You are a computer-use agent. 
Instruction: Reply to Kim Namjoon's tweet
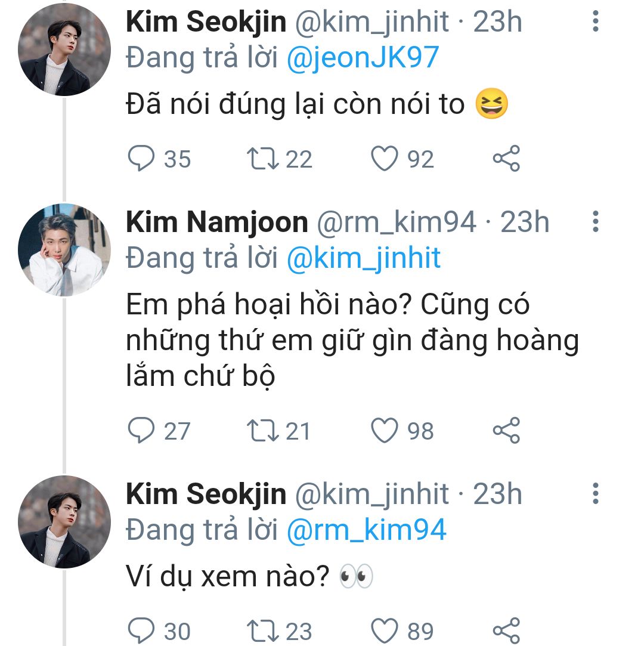coord(142,431)
